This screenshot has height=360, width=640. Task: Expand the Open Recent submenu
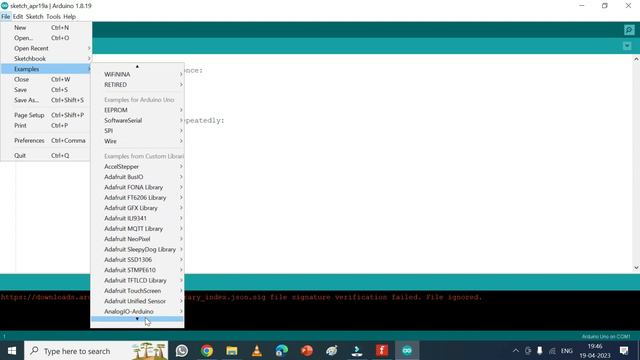46,48
